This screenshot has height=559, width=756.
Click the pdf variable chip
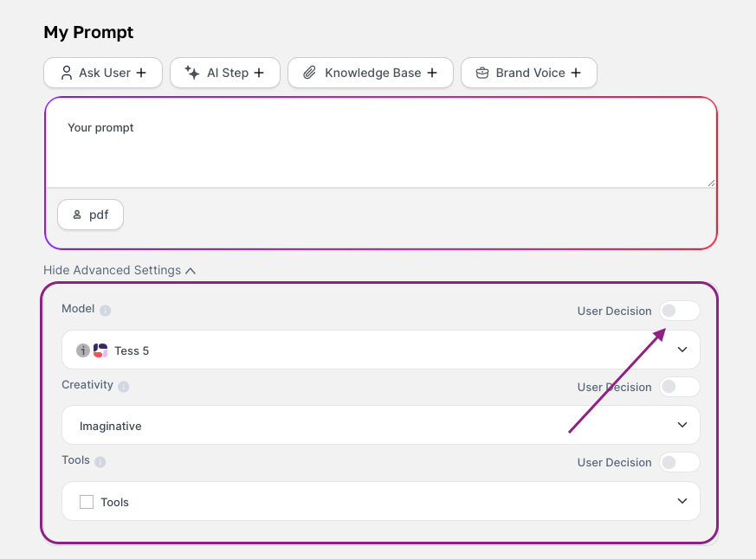pyautogui.click(x=91, y=215)
